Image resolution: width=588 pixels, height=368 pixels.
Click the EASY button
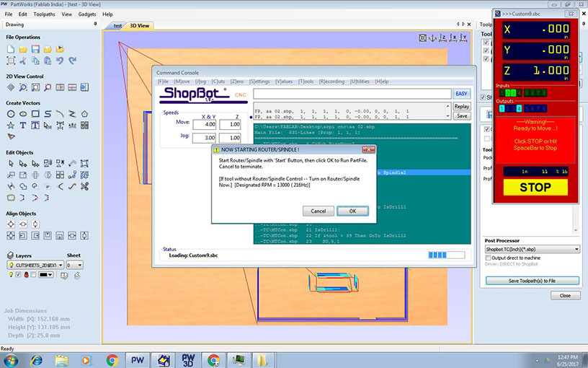point(461,94)
